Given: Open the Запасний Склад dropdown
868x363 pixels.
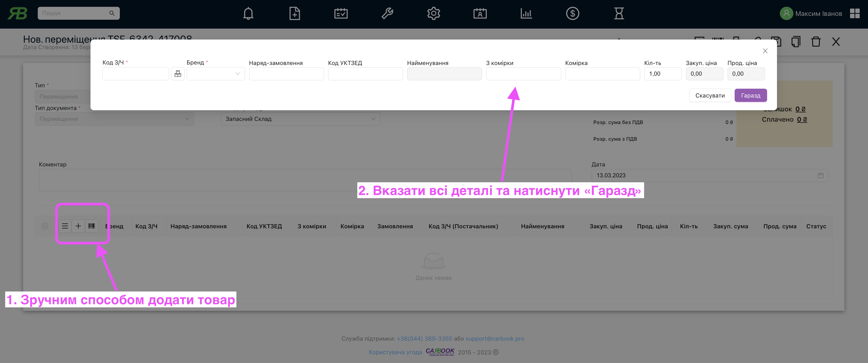Looking at the screenshot, I should coord(300,119).
